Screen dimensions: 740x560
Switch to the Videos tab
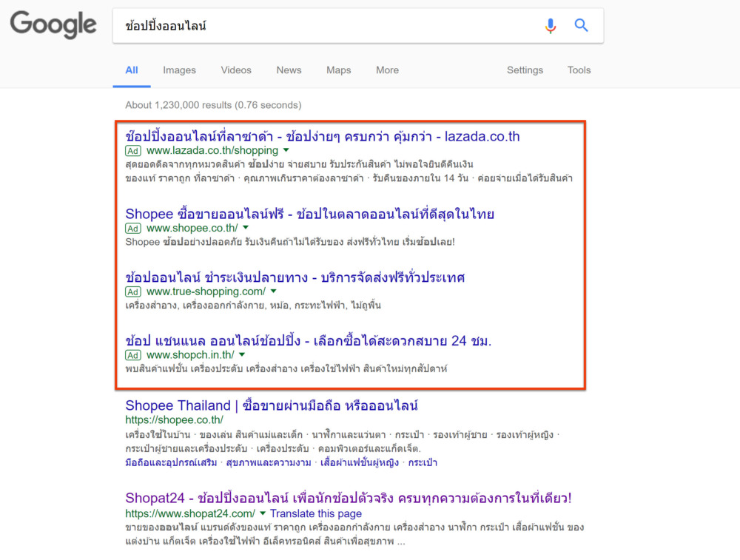236,70
